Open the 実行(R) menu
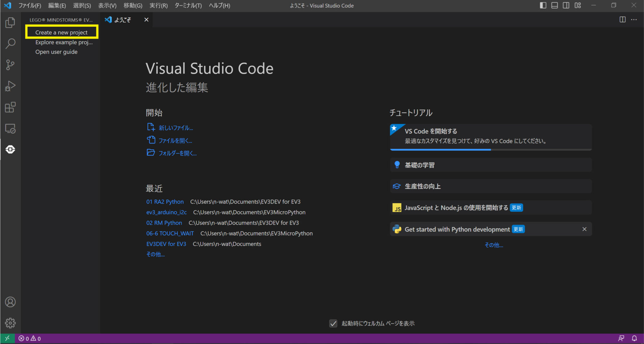 [x=158, y=5]
